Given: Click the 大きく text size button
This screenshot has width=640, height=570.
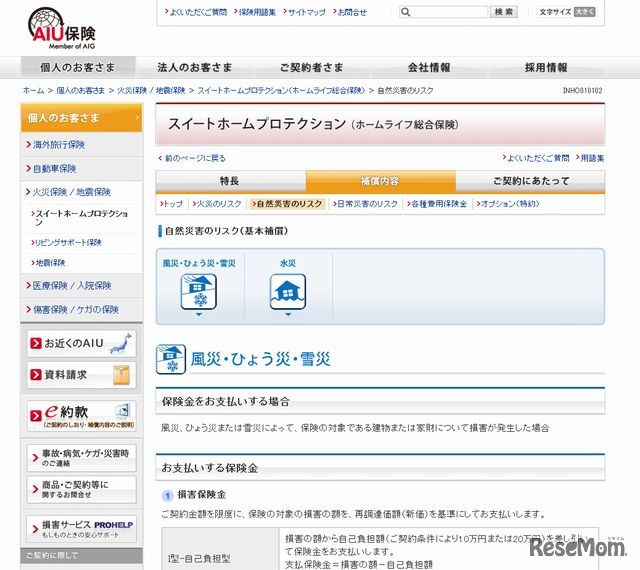Looking at the screenshot, I should point(584,12).
